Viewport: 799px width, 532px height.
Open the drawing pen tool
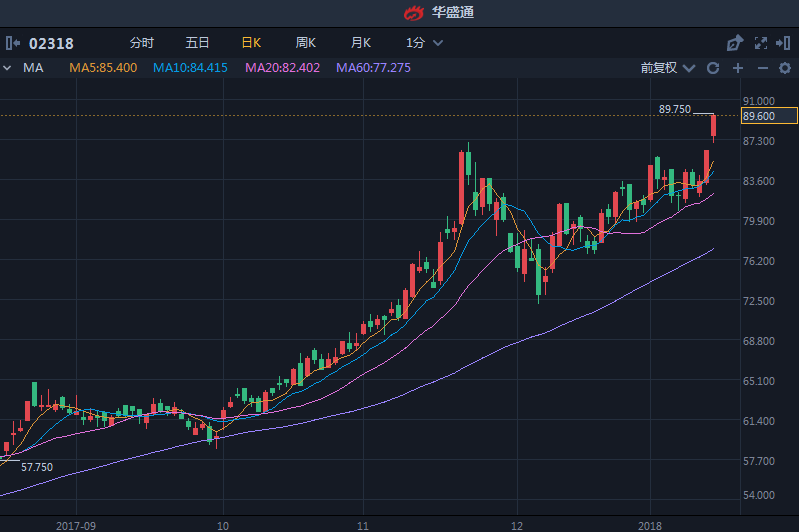[x=734, y=43]
